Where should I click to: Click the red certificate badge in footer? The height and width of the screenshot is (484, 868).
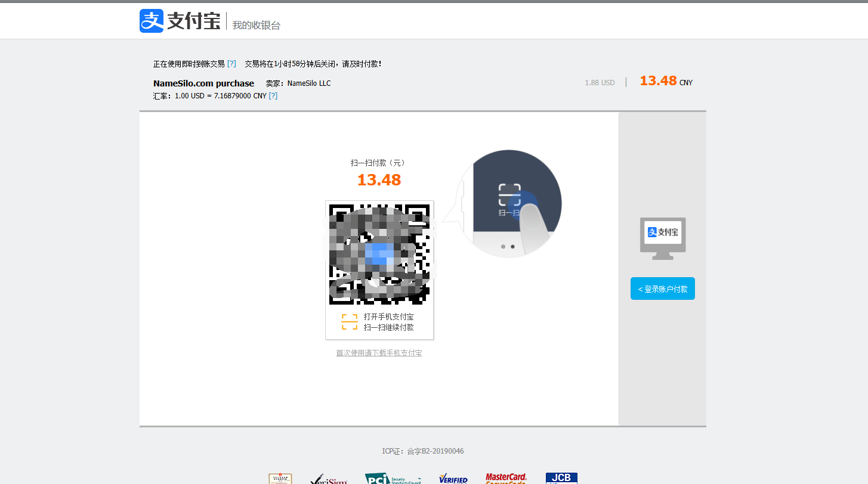pyautogui.click(x=280, y=479)
